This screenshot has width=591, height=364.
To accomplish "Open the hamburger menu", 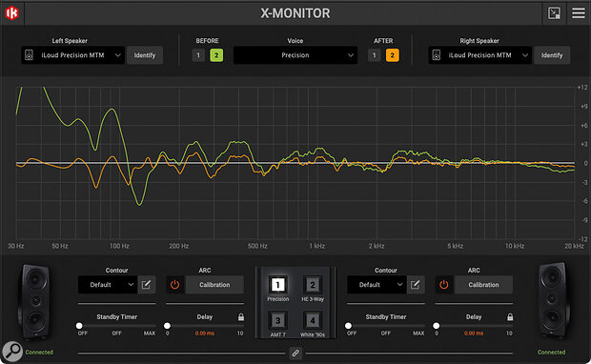I will pos(579,13).
